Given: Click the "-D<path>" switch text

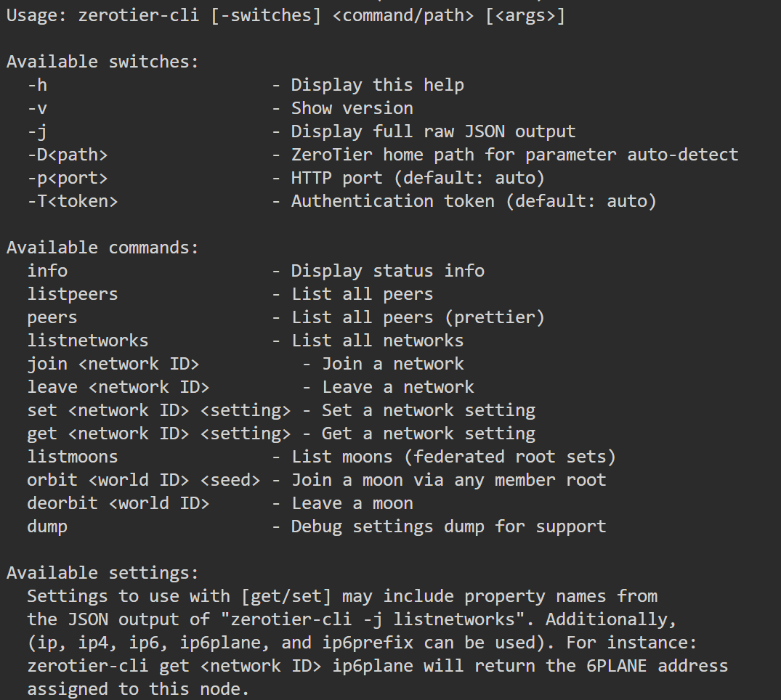Looking at the screenshot, I should (68, 155).
